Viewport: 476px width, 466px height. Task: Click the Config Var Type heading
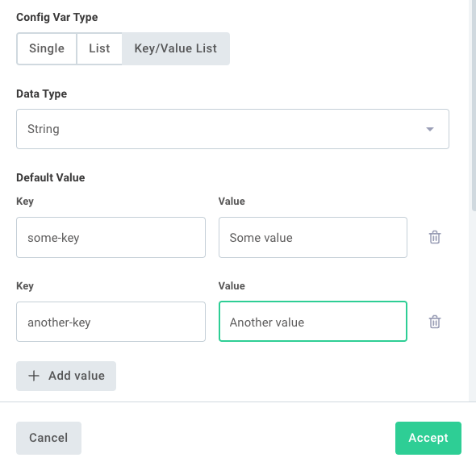coord(57,17)
